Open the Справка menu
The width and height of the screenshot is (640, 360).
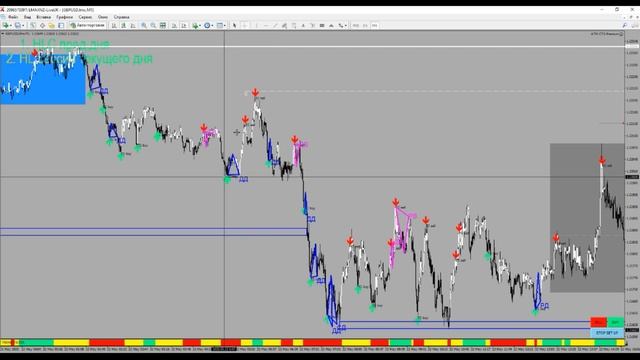[x=121, y=17]
